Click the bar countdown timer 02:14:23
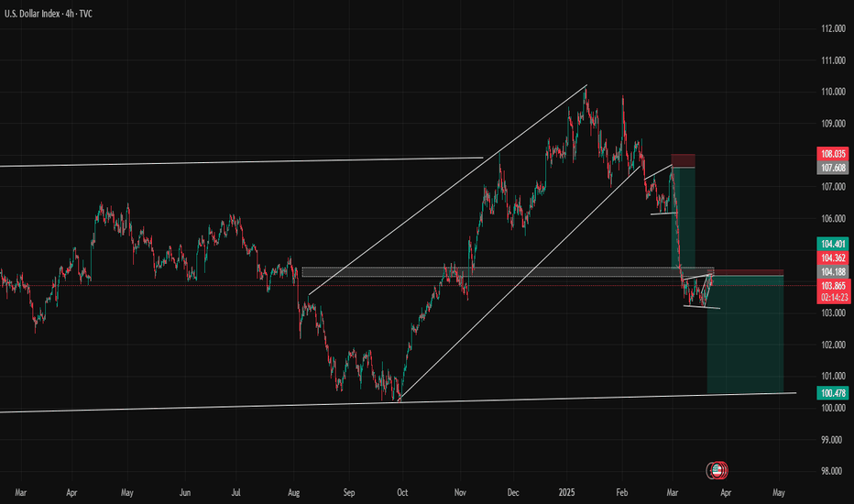The image size is (854, 504). click(833, 298)
